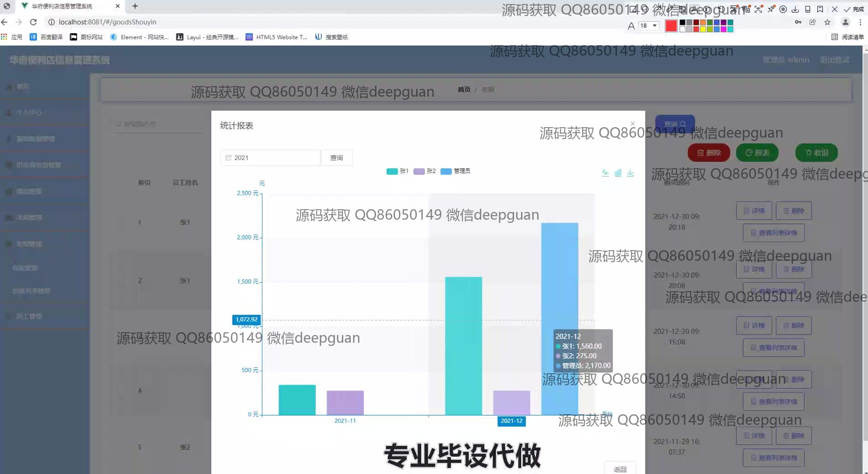Toggle 张2 series in chart legend
The height and width of the screenshot is (474, 868).
click(x=424, y=171)
